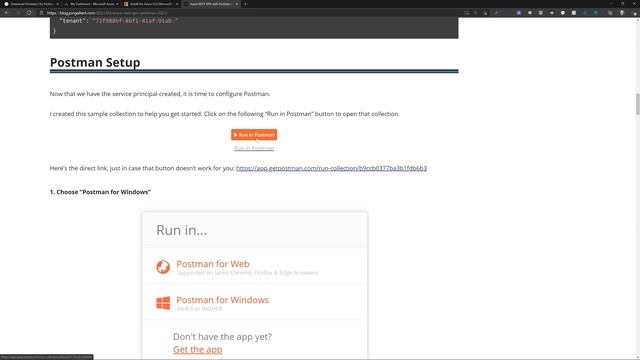Click the Windows logo beside Postman for Windows

(163, 303)
